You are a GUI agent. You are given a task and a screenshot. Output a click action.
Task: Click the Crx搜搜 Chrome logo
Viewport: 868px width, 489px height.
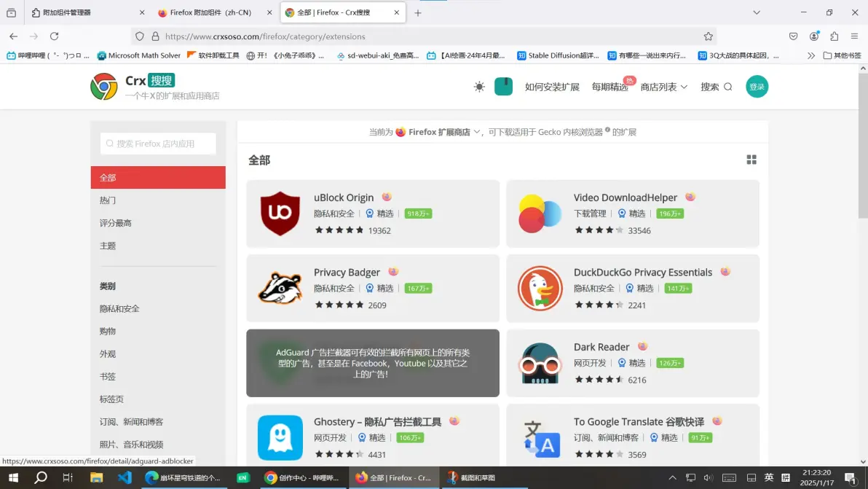[x=104, y=87]
